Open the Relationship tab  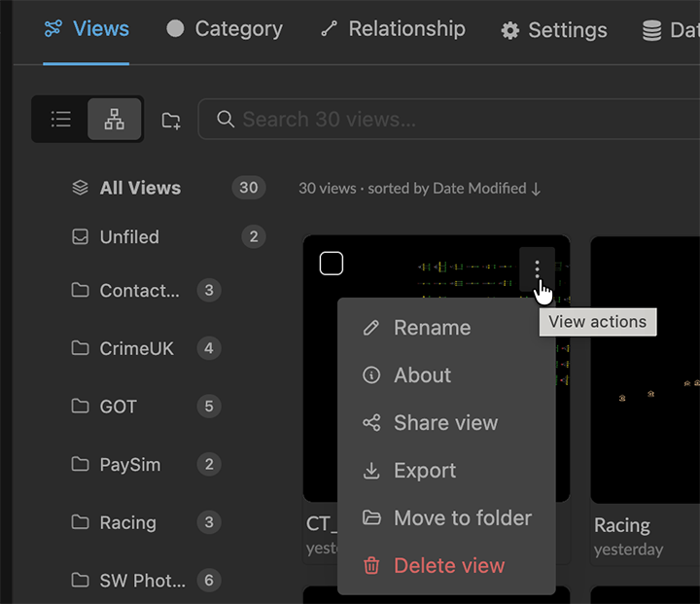pos(394,29)
